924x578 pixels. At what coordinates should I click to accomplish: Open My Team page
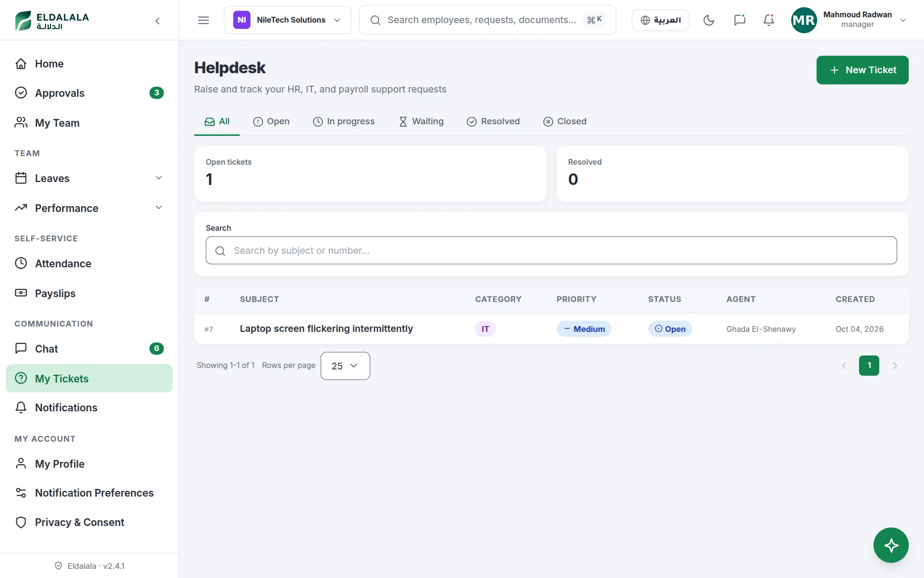89,123
